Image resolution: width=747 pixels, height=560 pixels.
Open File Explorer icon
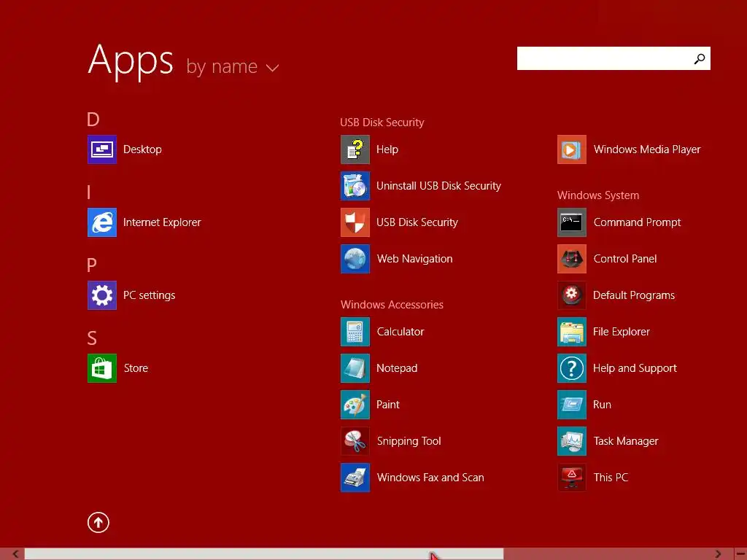(572, 332)
